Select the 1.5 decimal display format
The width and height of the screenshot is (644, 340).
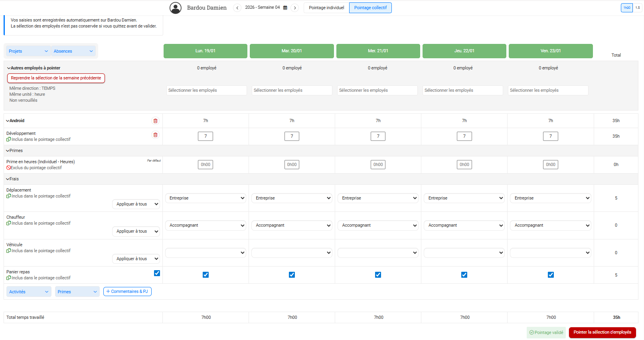click(638, 8)
